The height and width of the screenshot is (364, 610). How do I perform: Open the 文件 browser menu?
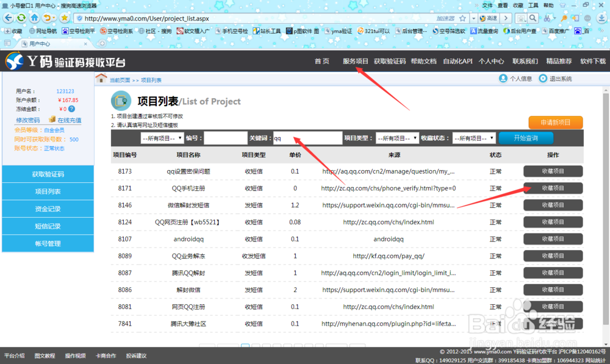coord(487,5)
